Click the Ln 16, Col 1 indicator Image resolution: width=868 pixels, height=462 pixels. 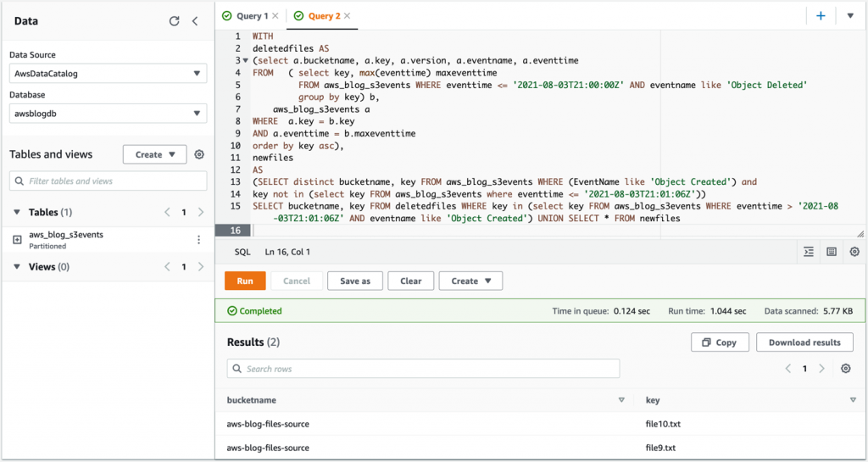pos(287,252)
